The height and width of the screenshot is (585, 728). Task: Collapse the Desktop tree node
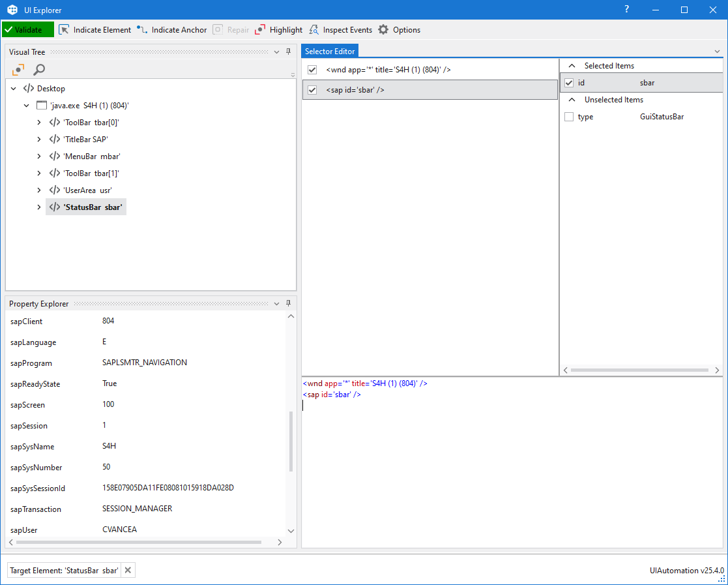14,88
